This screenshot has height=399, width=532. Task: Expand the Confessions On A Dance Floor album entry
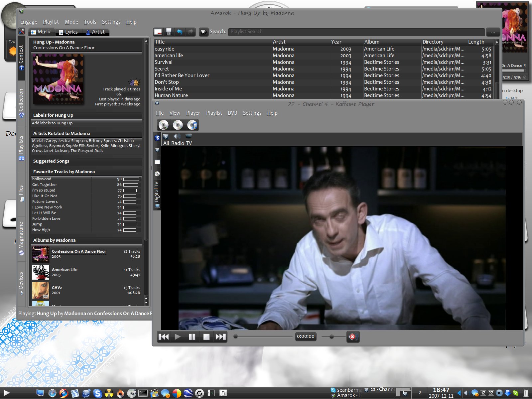(x=86, y=254)
